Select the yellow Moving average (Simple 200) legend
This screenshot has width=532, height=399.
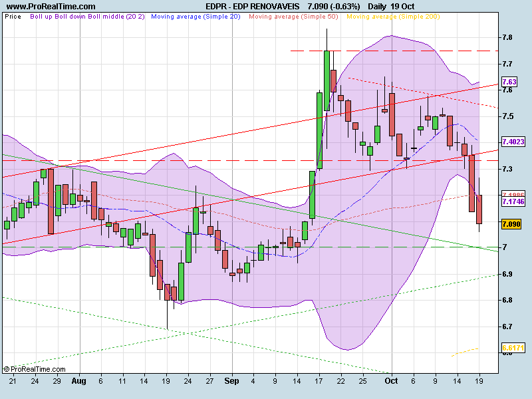coord(393,16)
